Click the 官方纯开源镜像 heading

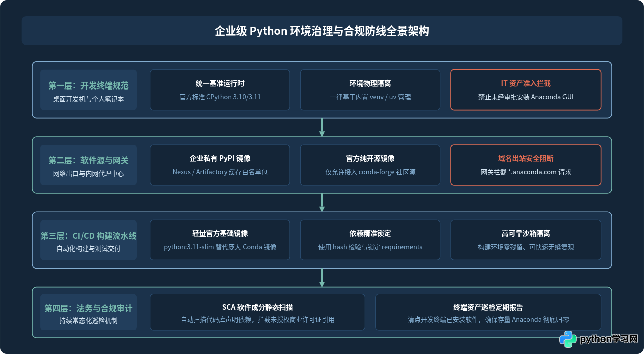[x=370, y=158]
